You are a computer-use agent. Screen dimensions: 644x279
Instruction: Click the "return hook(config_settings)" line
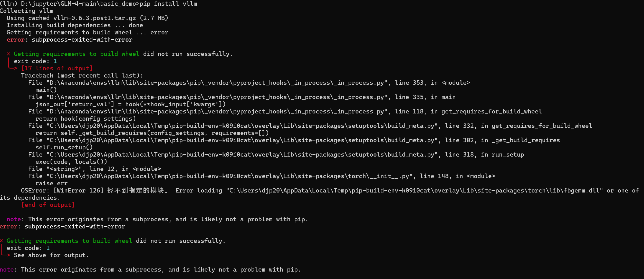[x=85, y=119]
